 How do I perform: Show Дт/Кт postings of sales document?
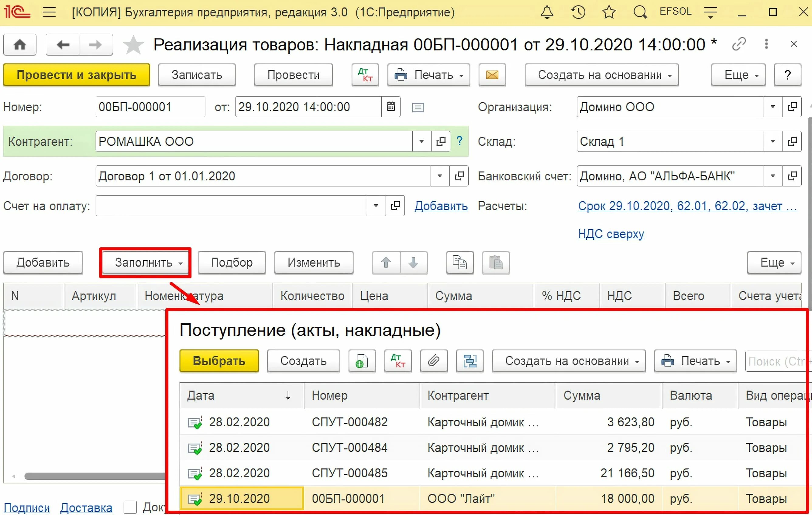click(365, 75)
